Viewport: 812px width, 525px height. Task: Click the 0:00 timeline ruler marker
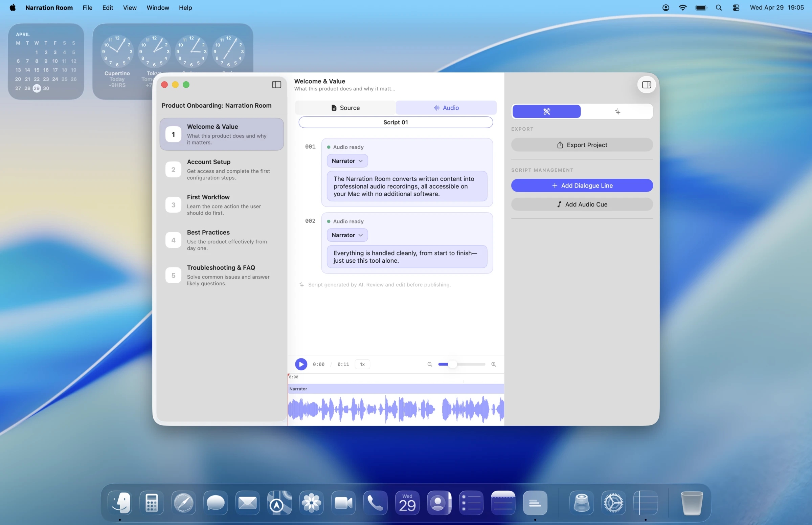[293, 377]
